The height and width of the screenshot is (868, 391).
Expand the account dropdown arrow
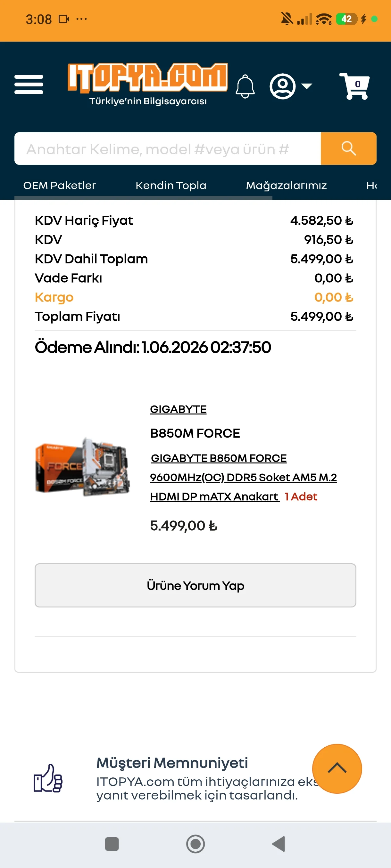click(x=306, y=86)
